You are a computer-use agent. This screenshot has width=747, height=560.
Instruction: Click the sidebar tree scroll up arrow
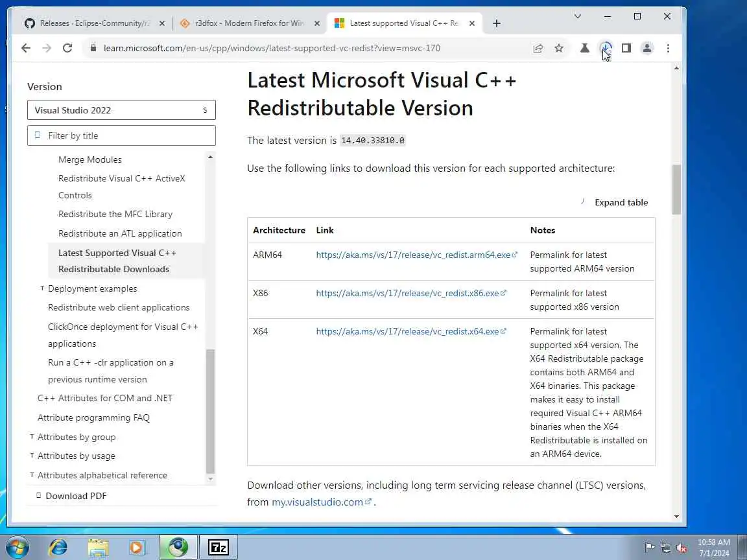coord(210,157)
